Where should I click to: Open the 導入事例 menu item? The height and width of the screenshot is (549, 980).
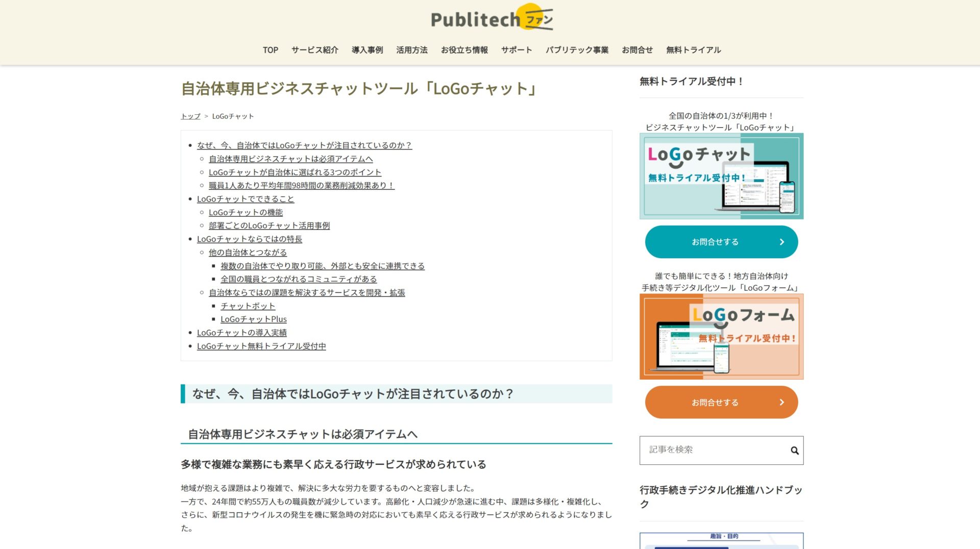(x=367, y=49)
